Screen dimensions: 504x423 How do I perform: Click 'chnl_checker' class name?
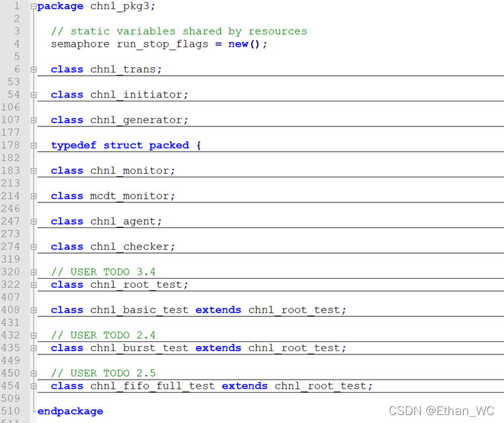[x=130, y=247]
